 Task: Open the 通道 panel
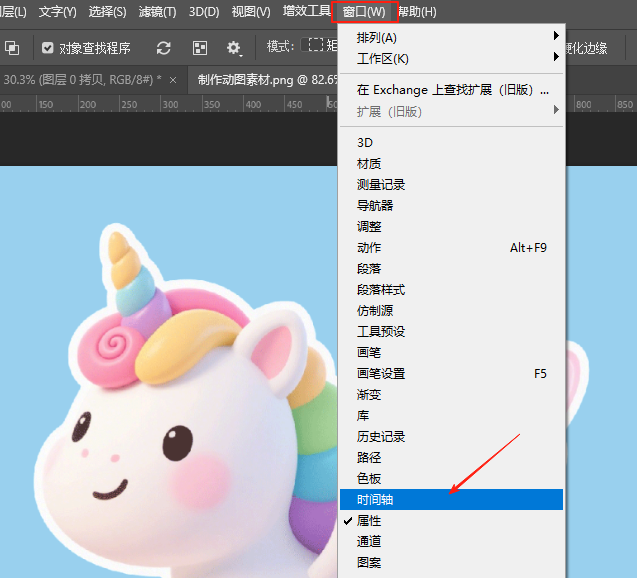(x=451, y=541)
